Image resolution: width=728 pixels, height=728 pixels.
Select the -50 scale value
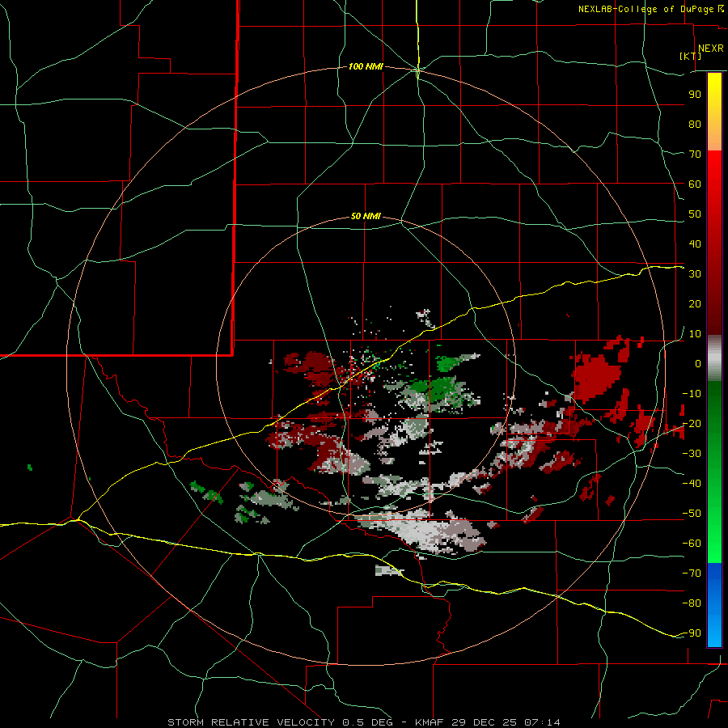[x=692, y=514]
